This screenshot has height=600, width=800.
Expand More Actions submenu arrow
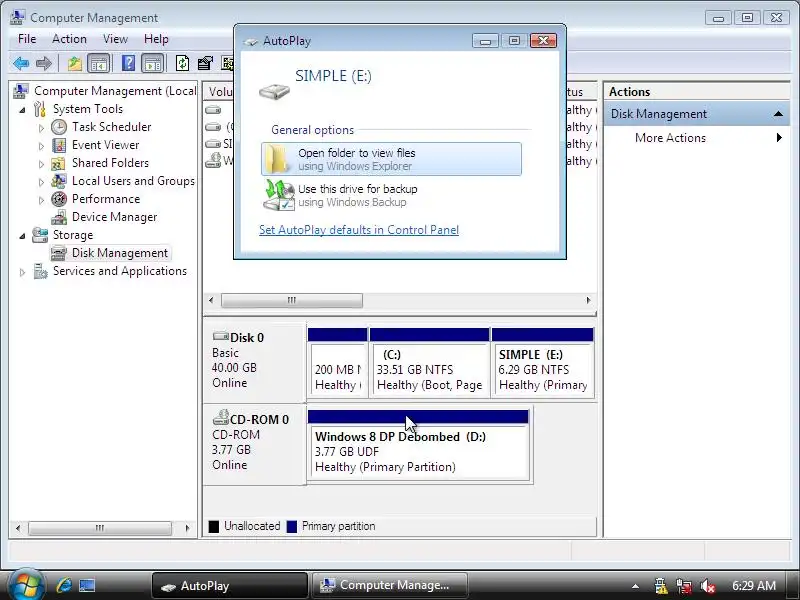tap(779, 138)
